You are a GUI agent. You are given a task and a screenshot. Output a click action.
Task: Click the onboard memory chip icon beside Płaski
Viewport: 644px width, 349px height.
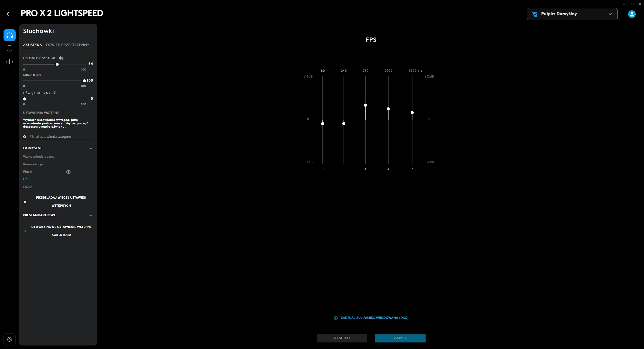pyautogui.click(x=68, y=172)
